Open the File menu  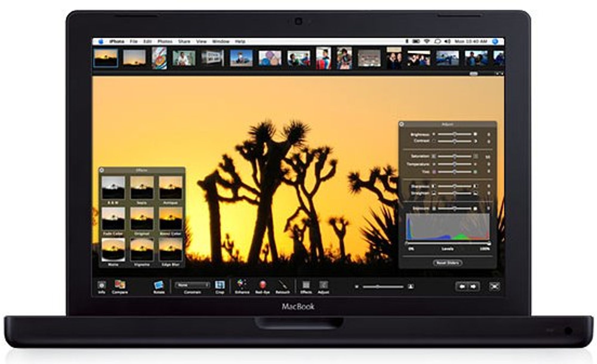pyautogui.click(x=133, y=41)
